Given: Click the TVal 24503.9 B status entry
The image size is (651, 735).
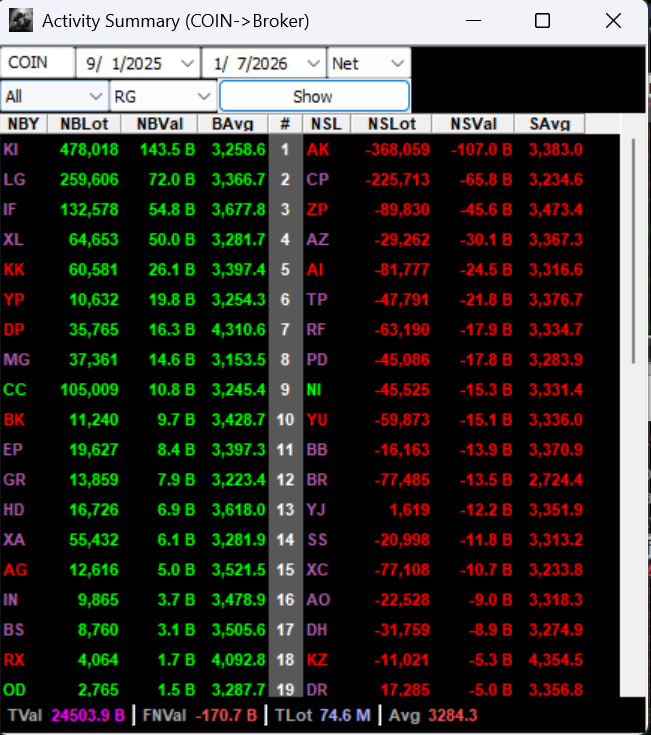Looking at the screenshot, I should 67,715.
